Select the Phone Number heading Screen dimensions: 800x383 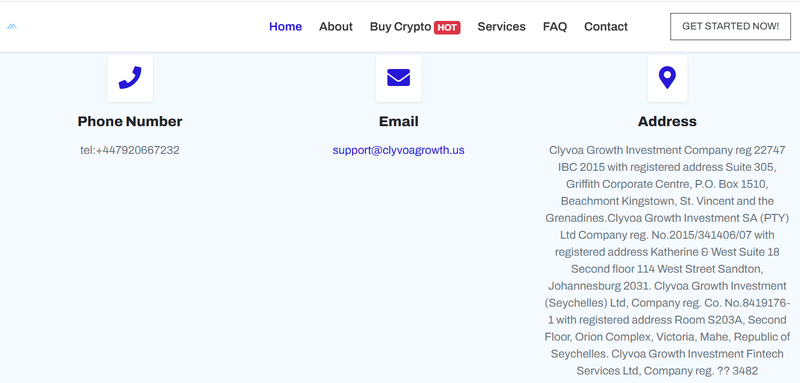pyautogui.click(x=130, y=121)
